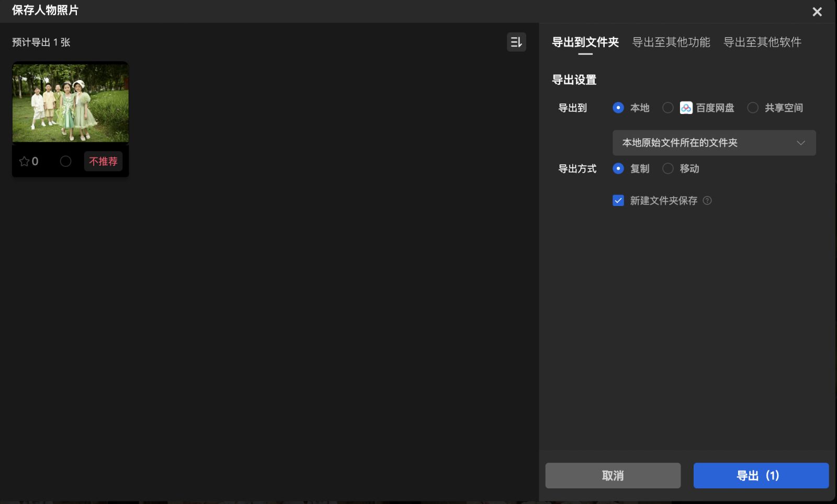Image resolution: width=837 pixels, height=504 pixels.
Task: Open the 导出至其他软件 tab
Action: tap(762, 42)
